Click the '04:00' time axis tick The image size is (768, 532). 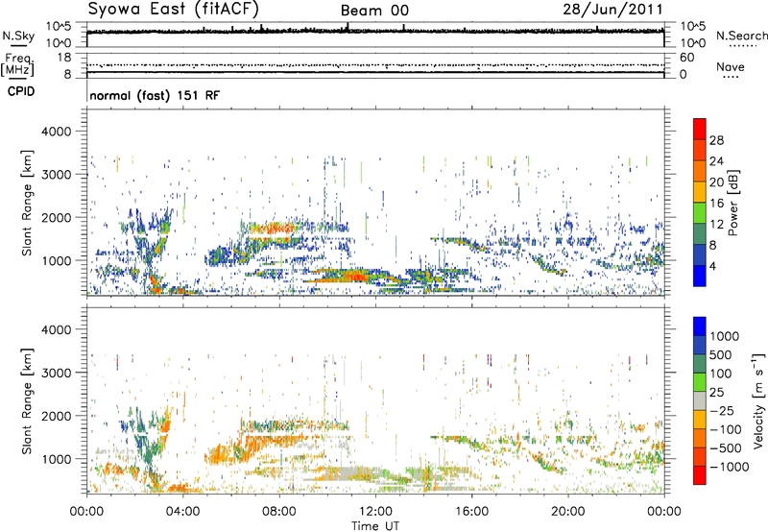(182, 512)
